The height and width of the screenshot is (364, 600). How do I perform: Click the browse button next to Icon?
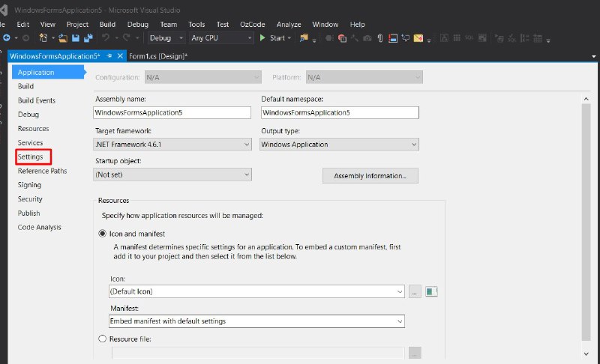415,291
